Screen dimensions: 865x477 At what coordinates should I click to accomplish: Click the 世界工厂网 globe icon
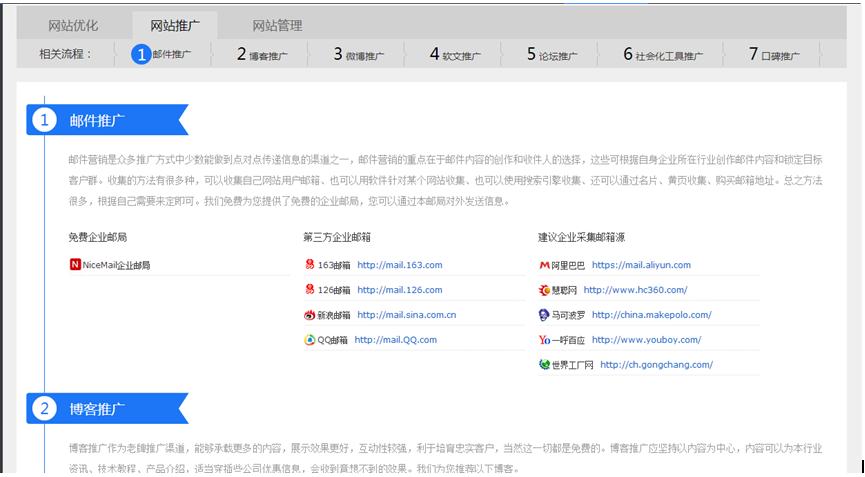point(544,364)
